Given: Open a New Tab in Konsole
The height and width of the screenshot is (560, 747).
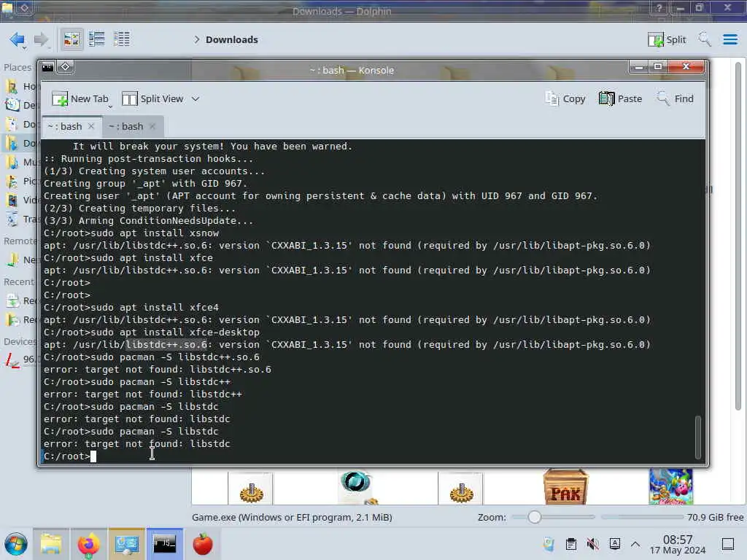Looking at the screenshot, I should pos(80,98).
